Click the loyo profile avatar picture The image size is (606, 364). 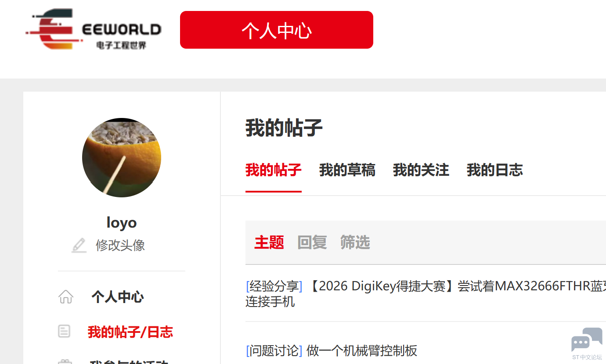pos(122,157)
